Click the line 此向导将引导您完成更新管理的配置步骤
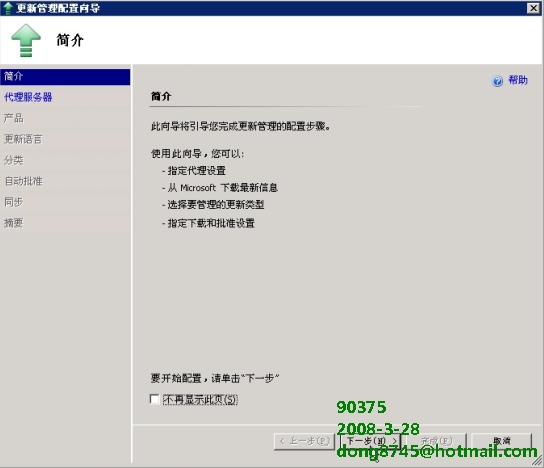 [x=240, y=126]
